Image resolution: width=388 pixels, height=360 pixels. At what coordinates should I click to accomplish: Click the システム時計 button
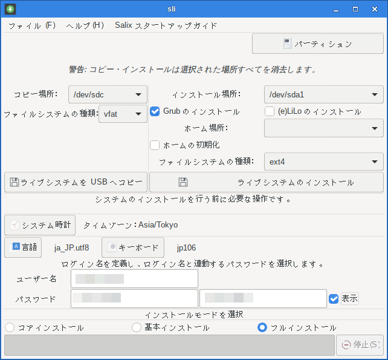(x=40, y=225)
